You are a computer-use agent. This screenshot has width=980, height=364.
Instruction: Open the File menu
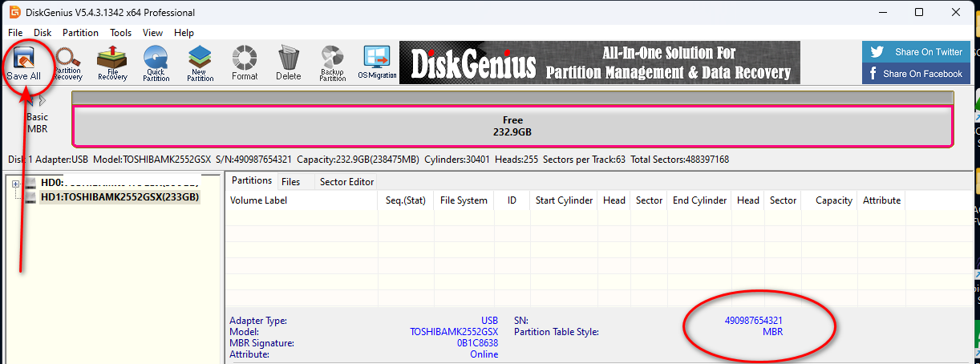[15, 33]
